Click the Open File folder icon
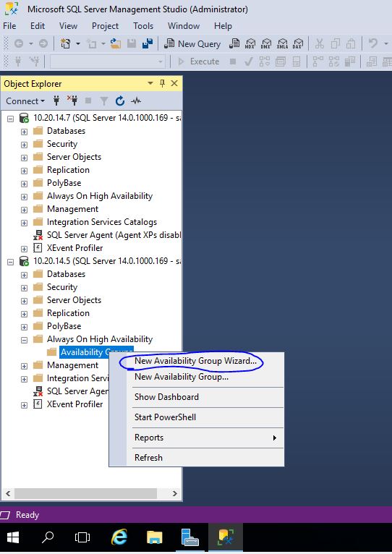The width and height of the screenshot is (392, 554). (115, 43)
